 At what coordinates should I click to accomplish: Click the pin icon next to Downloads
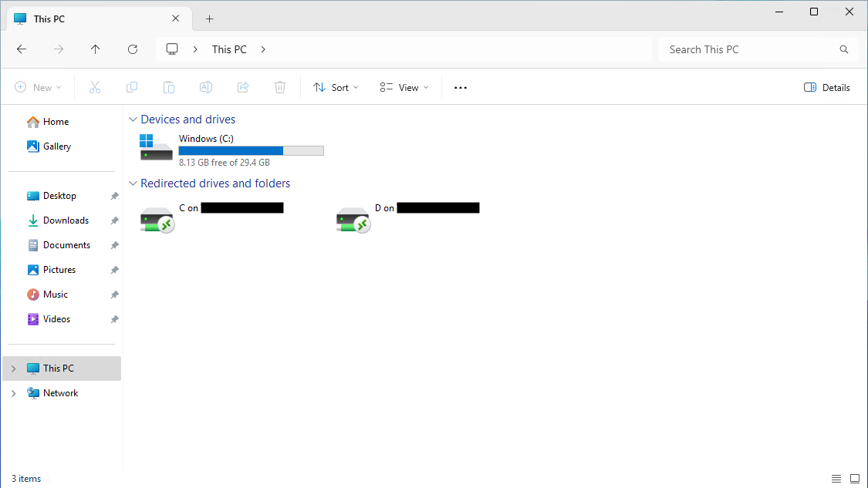click(115, 220)
